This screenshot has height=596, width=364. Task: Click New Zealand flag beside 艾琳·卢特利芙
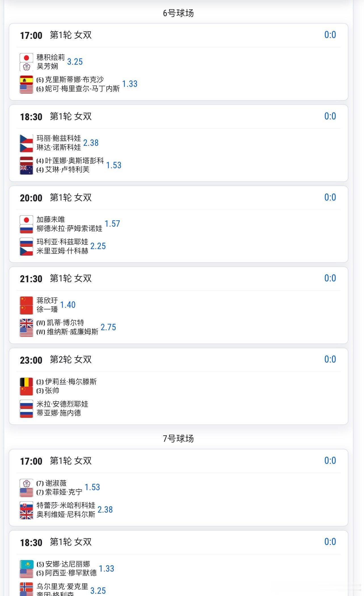(26, 170)
